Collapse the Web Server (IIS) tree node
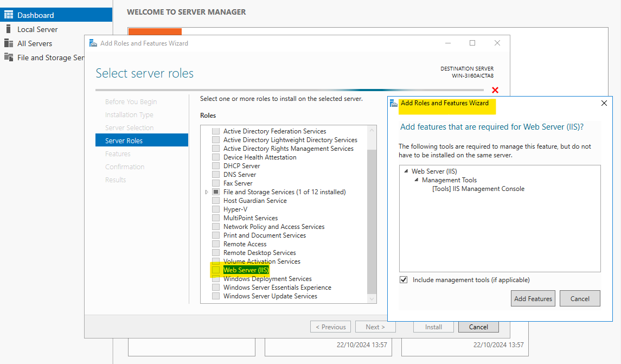 click(x=406, y=171)
